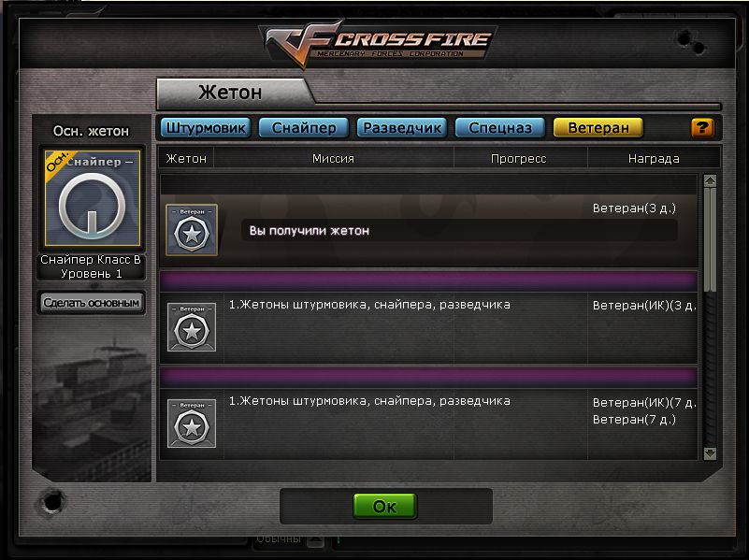749x560 pixels.
Task: Click the orange question mark help icon
Action: pyautogui.click(x=702, y=127)
